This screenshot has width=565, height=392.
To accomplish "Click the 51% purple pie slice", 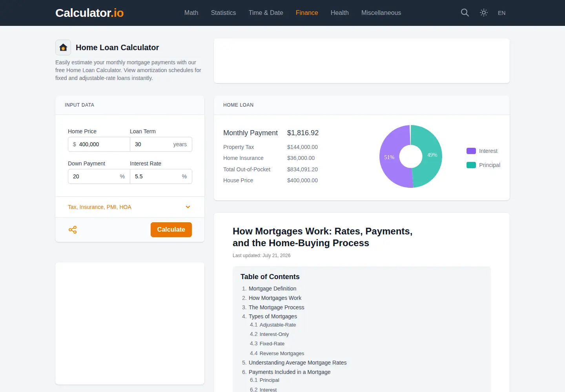I will click(389, 157).
